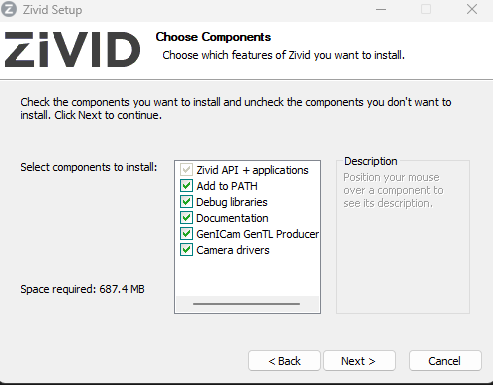Click the components list horizontal scrollbar
The height and width of the screenshot is (385, 493).
click(246, 304)
